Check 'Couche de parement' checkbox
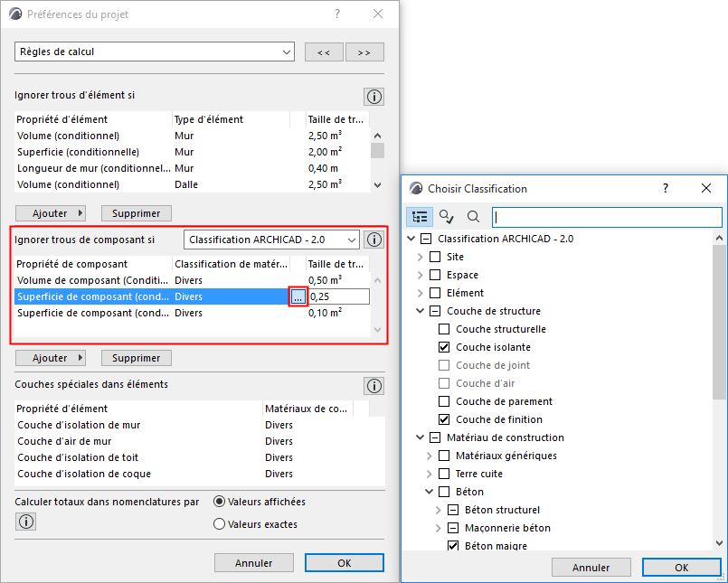 point(444,401)
